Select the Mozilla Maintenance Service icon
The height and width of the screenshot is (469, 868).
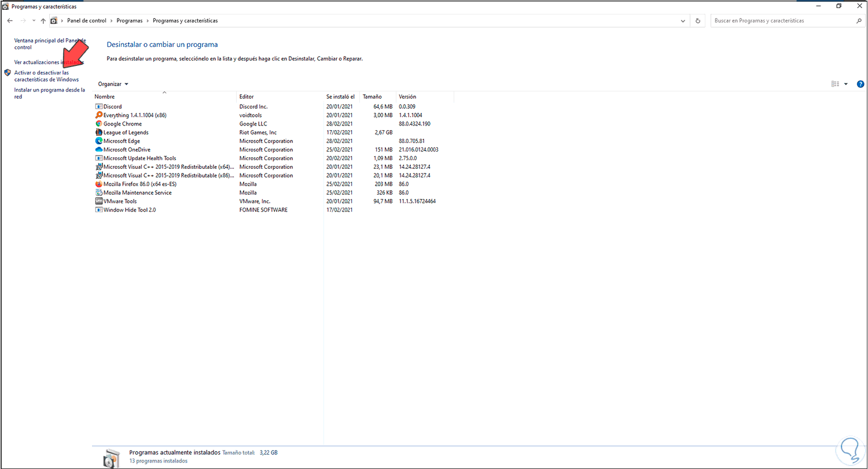pos(98,193)
